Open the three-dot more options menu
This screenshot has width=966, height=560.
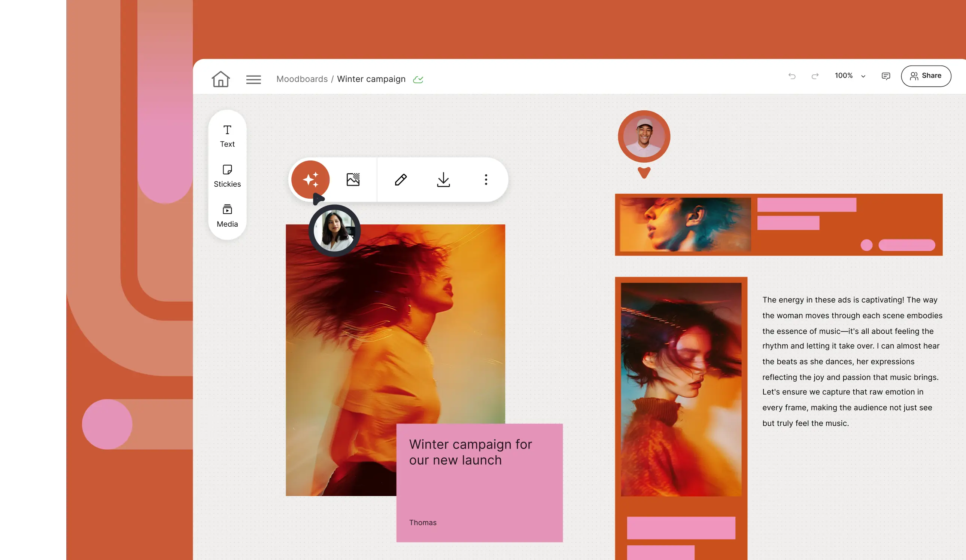[486, 179]
